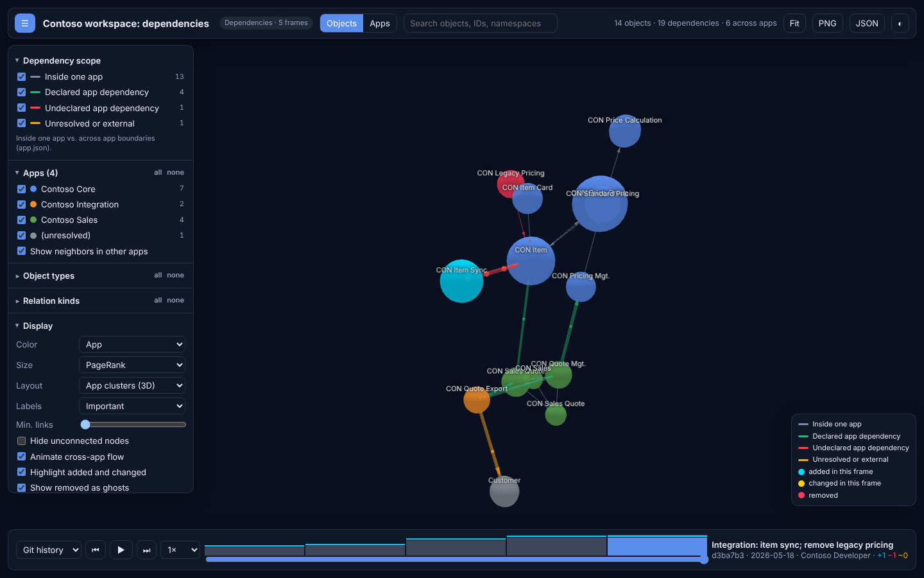The height and width of the screenshot is (578, 924).
Task: Disable Show neighbors in other apps
Action: pos(21,251)
